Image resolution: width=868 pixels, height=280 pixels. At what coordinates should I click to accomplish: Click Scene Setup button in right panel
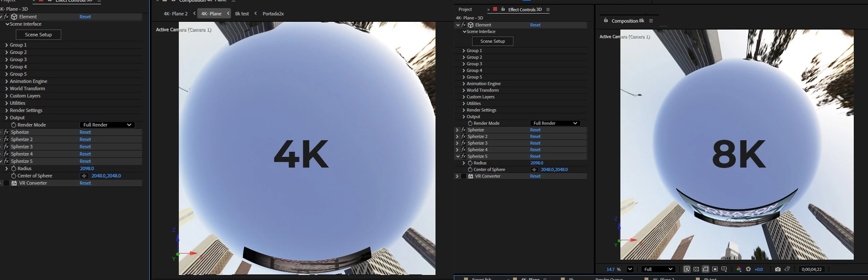tap(492, 41)
